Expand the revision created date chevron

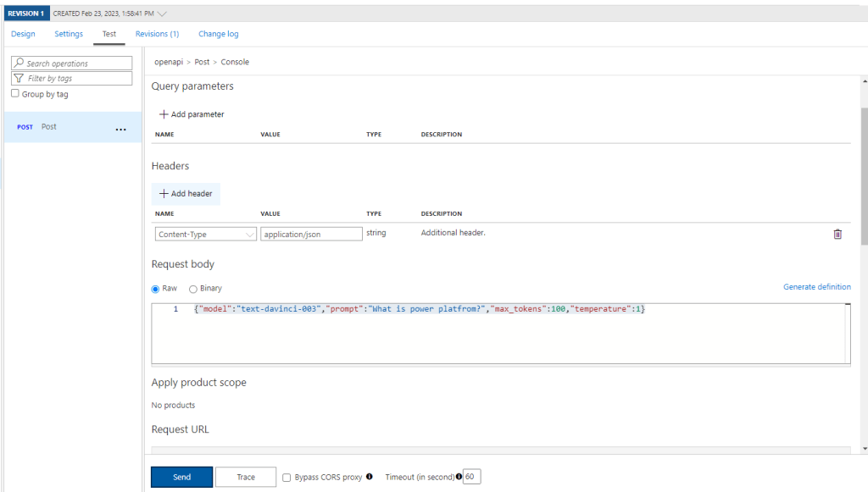(x=163, y=14)
